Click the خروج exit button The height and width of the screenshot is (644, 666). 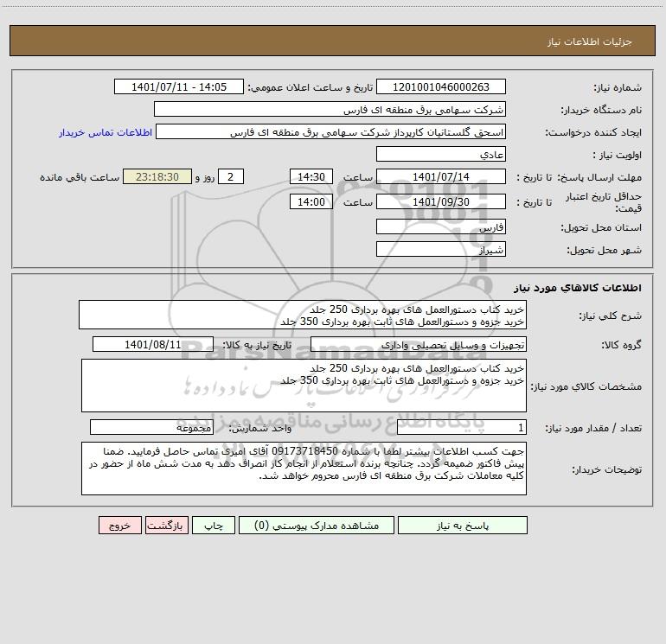[x=119, y=526]
